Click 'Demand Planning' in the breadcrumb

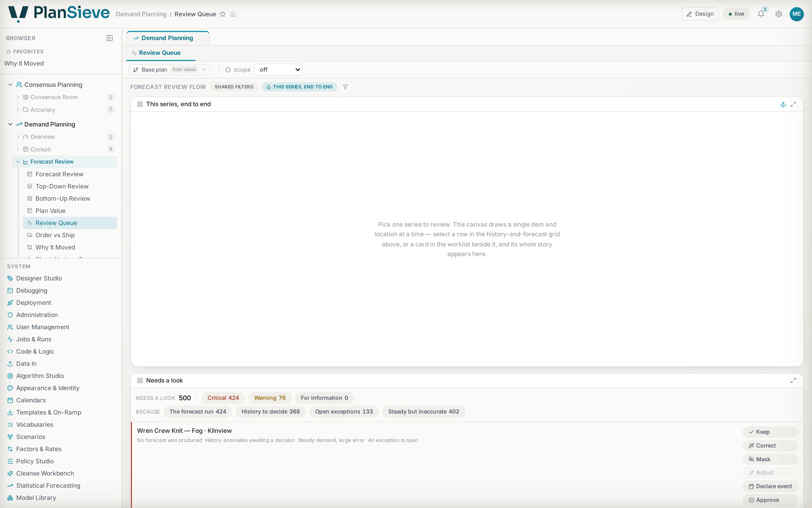click(141, 14)
